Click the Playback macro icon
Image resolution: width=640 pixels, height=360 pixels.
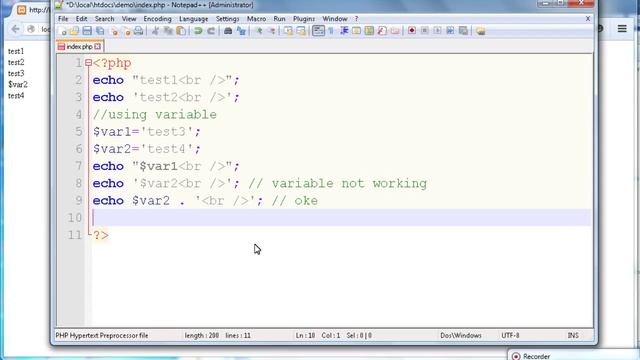(437, 31)
